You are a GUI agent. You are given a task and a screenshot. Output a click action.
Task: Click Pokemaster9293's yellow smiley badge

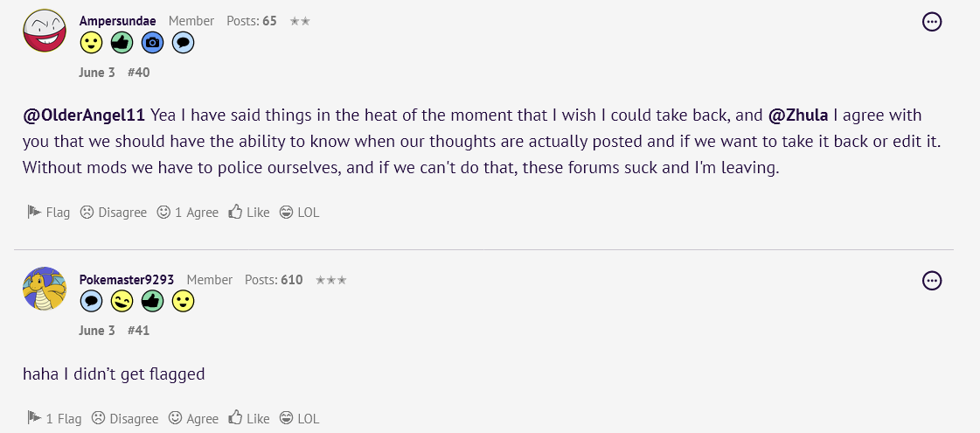pos(183,302)
